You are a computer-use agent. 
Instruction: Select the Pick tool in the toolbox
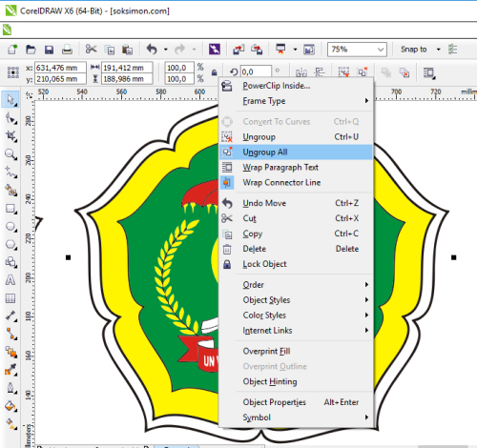click(x=10, y=99)
